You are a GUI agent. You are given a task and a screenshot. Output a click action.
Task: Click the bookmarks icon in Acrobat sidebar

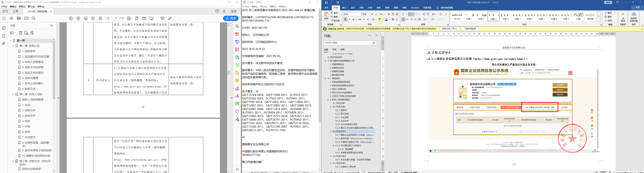point(4,36)
